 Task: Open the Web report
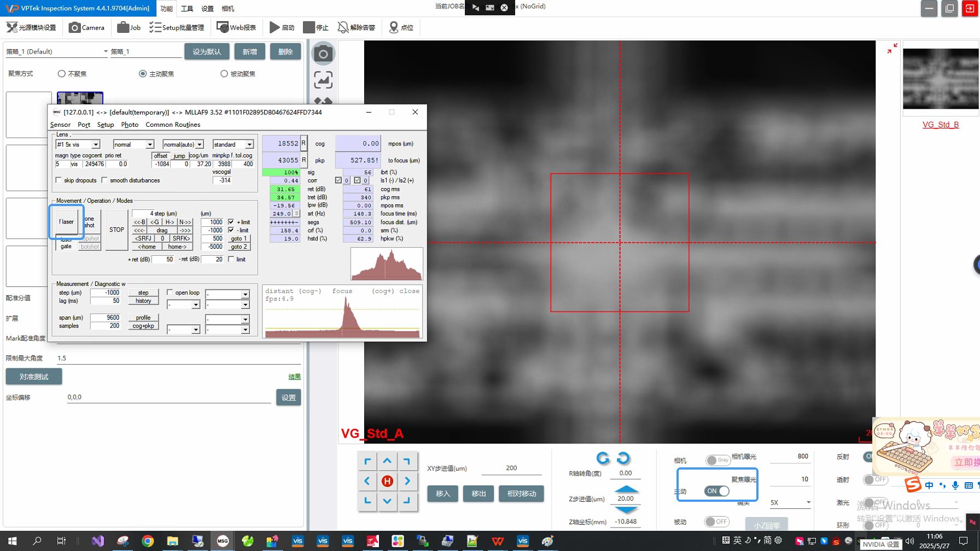coord(236,27)
